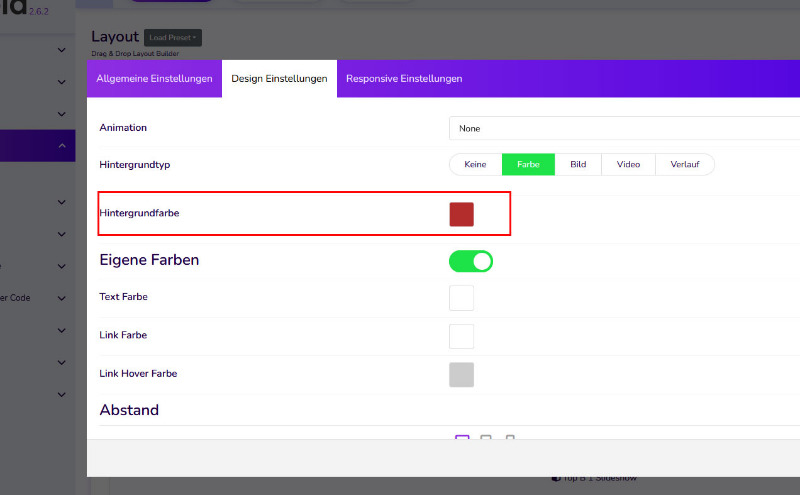Open the Responsive Einstellungen tab

click(404, 79)
